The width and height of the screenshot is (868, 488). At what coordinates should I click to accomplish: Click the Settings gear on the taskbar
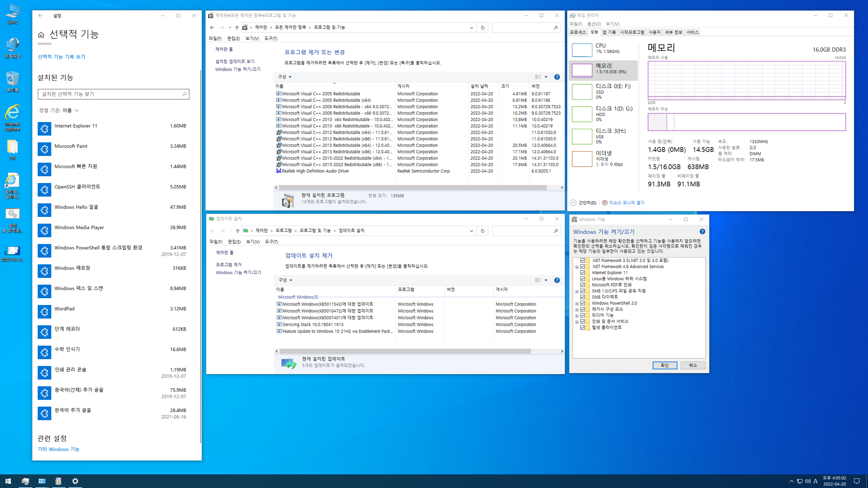pos(75,481)
